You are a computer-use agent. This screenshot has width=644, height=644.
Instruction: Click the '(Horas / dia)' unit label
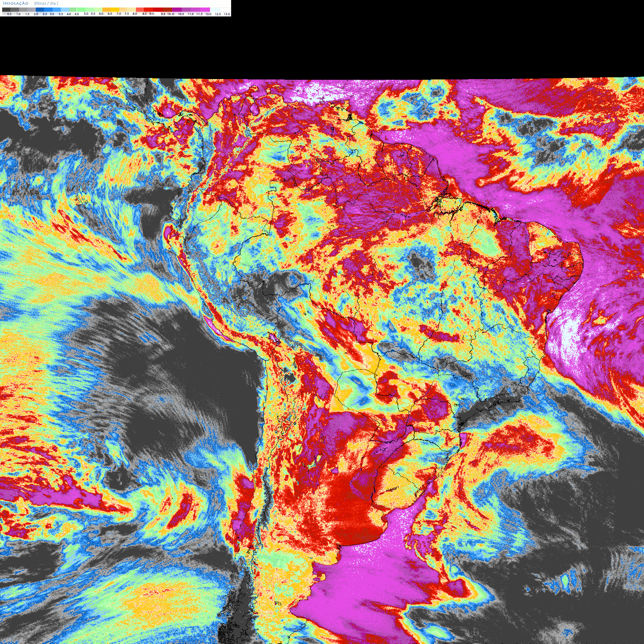click(x=46, y=4)
